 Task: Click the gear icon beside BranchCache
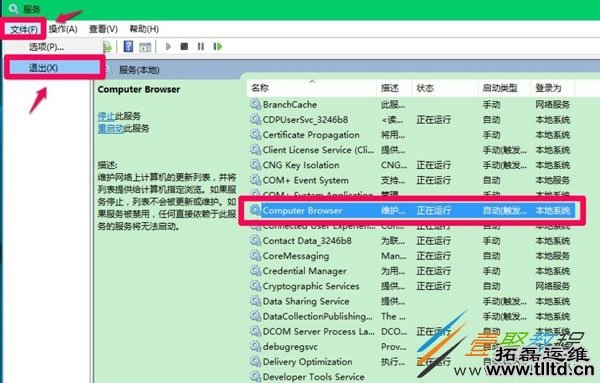tap(255, 104)
